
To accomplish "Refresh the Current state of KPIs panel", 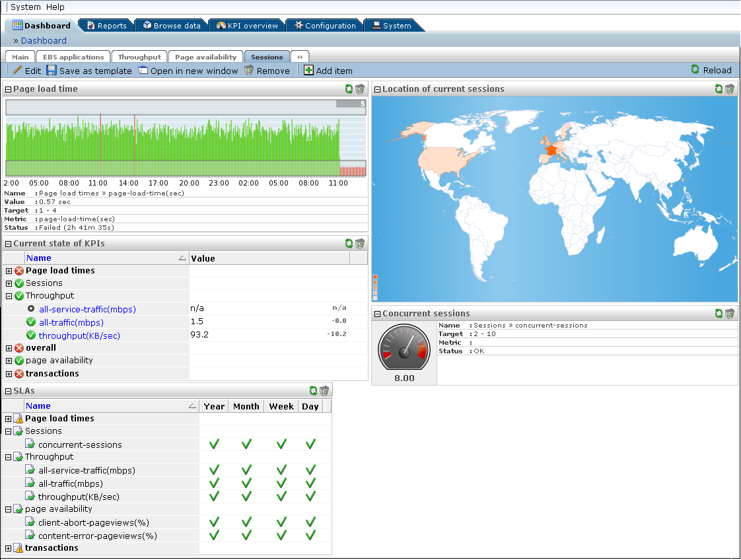I will tap(349, 244).
